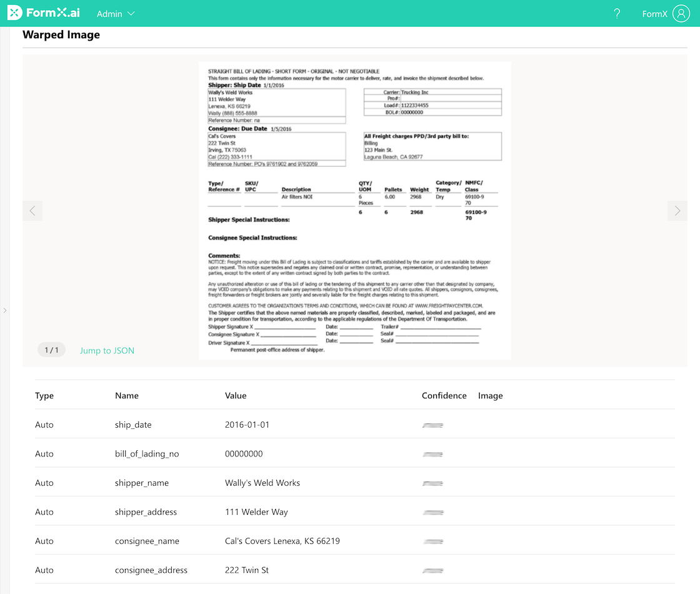This screenshot has height=594, width=700.
Task: Click the shipper_address field name
Action: (x=146, y=512)
